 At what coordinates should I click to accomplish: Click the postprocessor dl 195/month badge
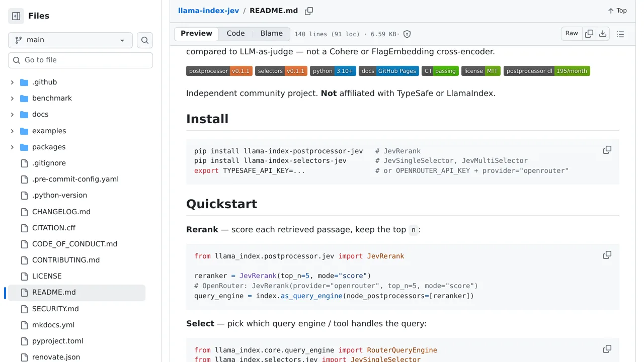coord(547,71)
